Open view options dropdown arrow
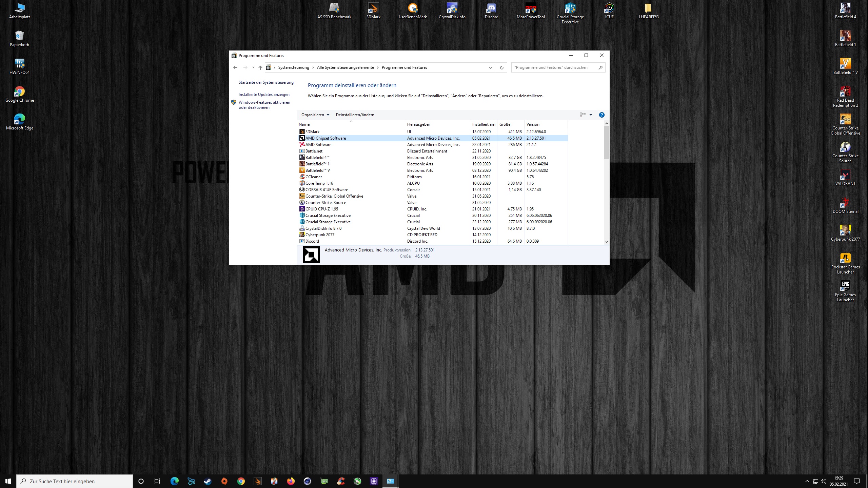This screenshot has height=488, width=868. 591,115
